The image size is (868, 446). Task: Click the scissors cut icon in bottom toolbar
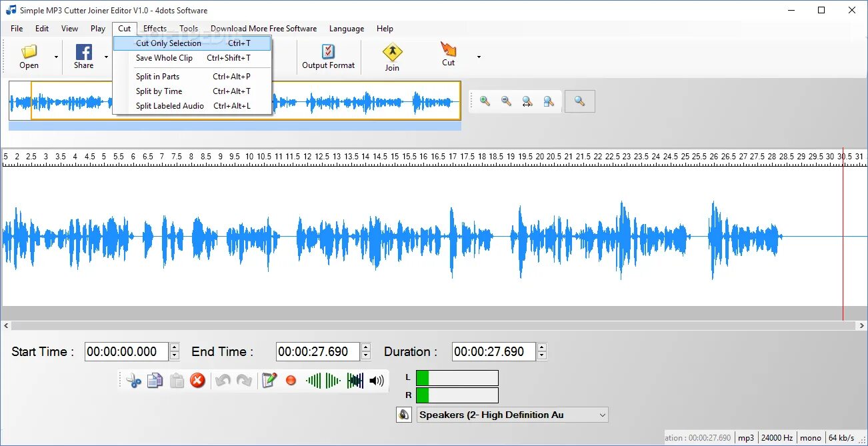[133, 381]
